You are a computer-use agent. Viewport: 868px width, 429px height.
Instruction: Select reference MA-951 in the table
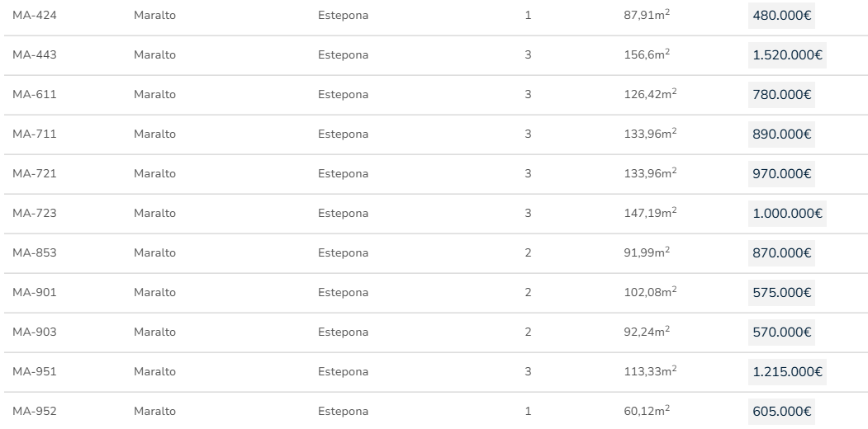[34, 372]
